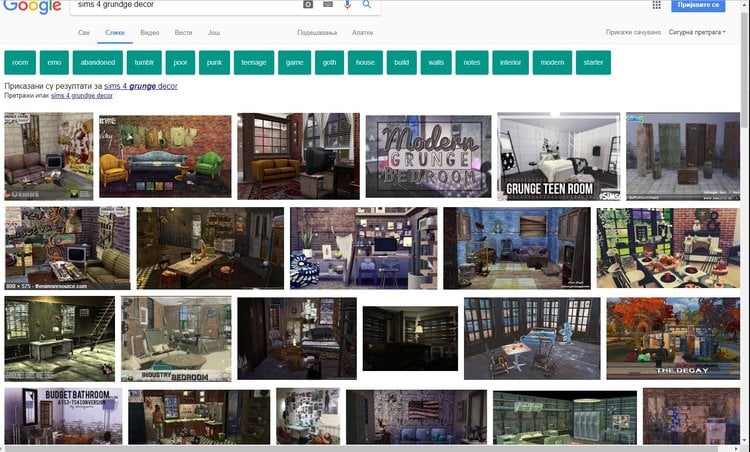Viewport: 750px width, 452px height.
Task: Select the Слике tab
Action: click(x=115, y=33)
